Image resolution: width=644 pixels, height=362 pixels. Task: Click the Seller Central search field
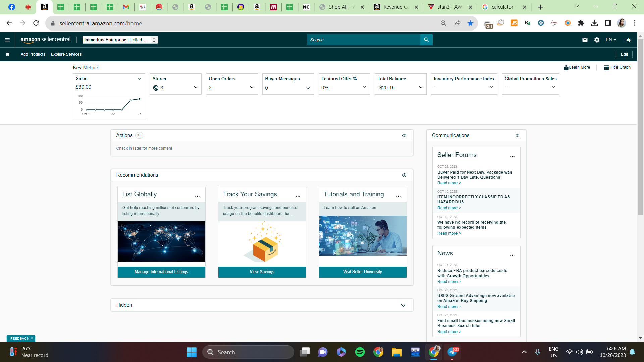(x=364, y=40)
